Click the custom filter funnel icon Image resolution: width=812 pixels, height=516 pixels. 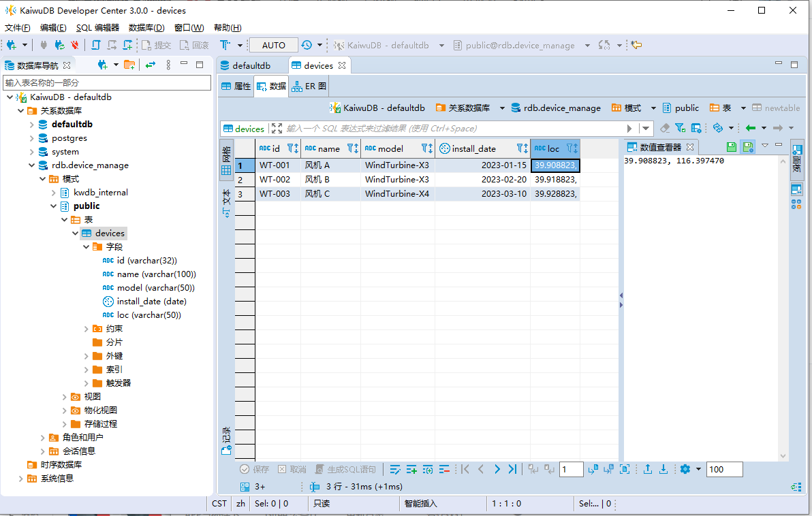[680, 128]
